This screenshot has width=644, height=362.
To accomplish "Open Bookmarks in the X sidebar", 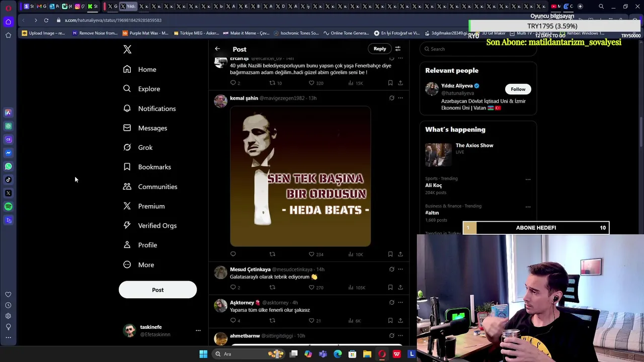I will click(x=147, y=167).
